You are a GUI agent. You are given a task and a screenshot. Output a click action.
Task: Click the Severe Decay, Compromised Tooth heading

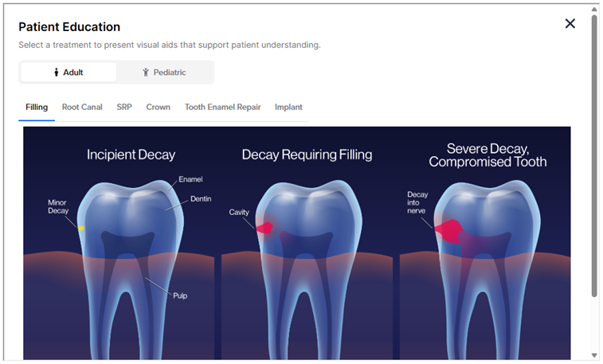(487, 155)
